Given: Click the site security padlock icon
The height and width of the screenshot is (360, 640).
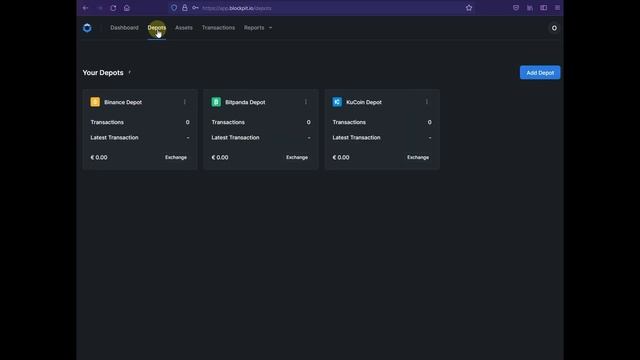Looking at the screenshot, I should (185, 8).
